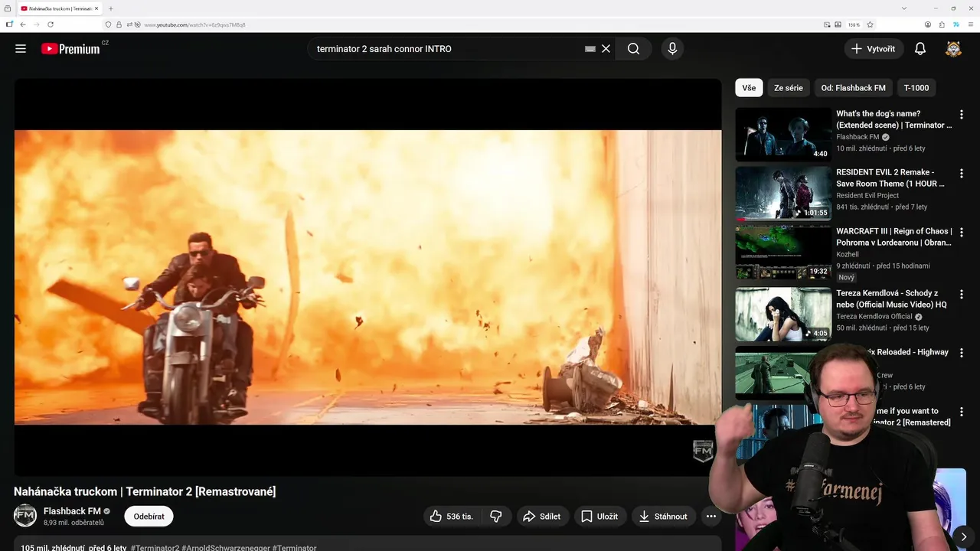Clear search text with X icon
This screenshot has height=551, width=980.
tap(606, 48)
